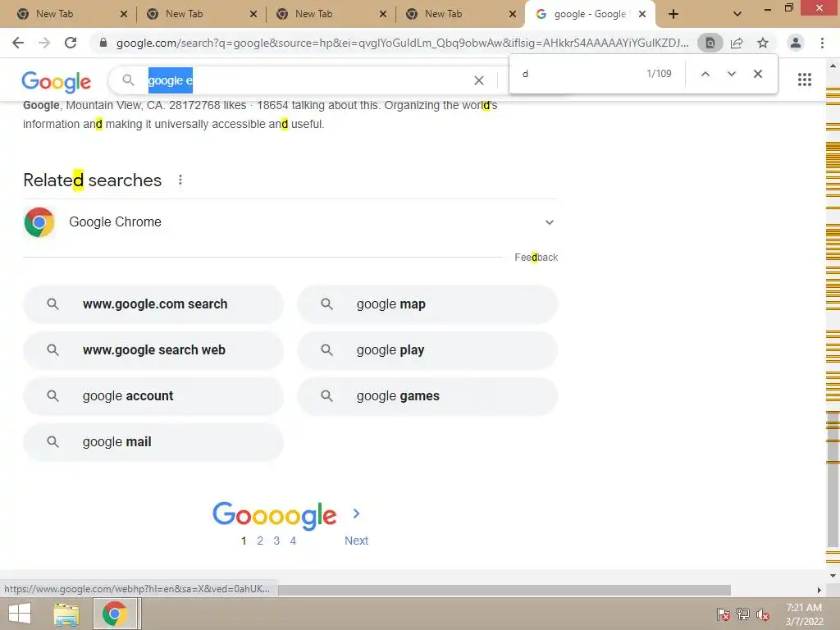Close the find bar
This screenshot has width=840, height=630.
[757, 74]
